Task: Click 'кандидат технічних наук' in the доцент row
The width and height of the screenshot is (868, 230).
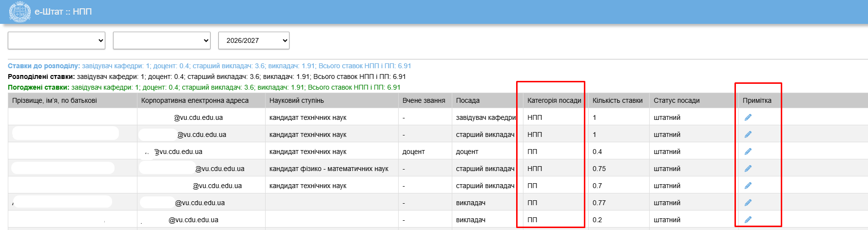Action: pyautogui.click(x=308, y=152)
